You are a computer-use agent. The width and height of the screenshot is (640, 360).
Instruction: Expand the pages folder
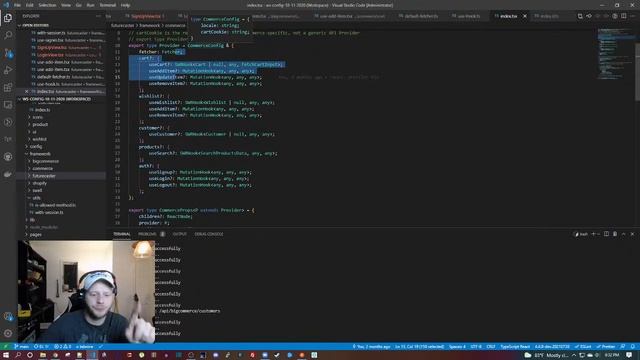[36, 235]
